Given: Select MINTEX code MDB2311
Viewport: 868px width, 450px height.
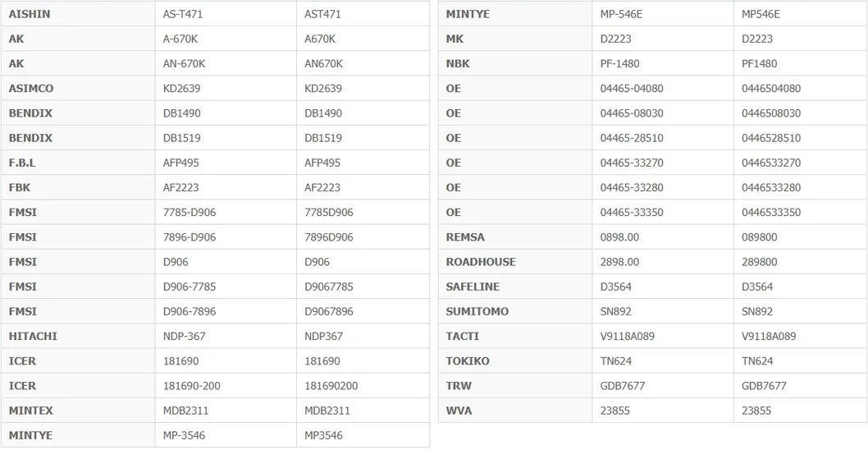Looking at the screenshot, I should pos(186,411).
